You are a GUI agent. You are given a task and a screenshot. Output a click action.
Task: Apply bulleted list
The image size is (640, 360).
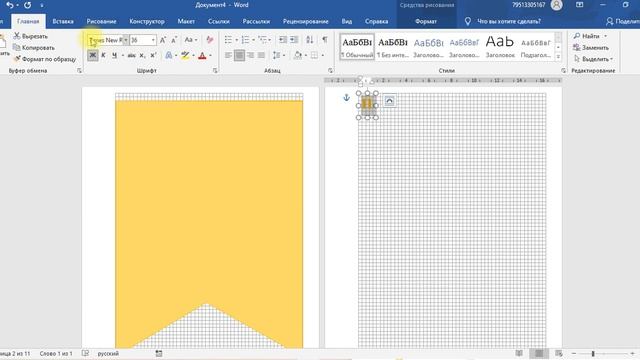228,40
